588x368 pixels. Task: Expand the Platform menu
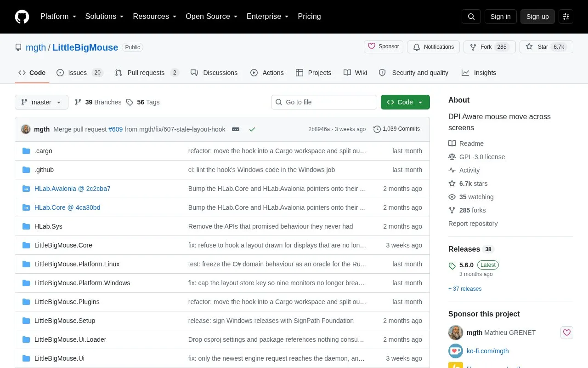(58, 17)
